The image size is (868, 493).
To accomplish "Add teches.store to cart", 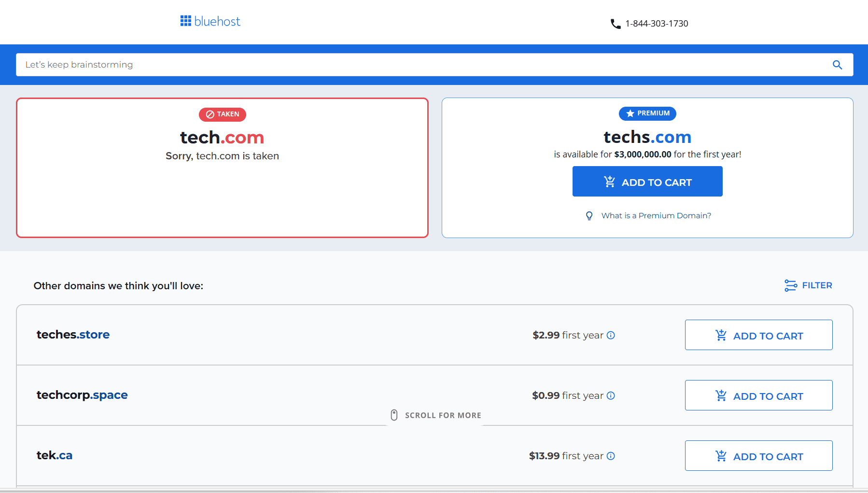I will (x=758, y=335).
